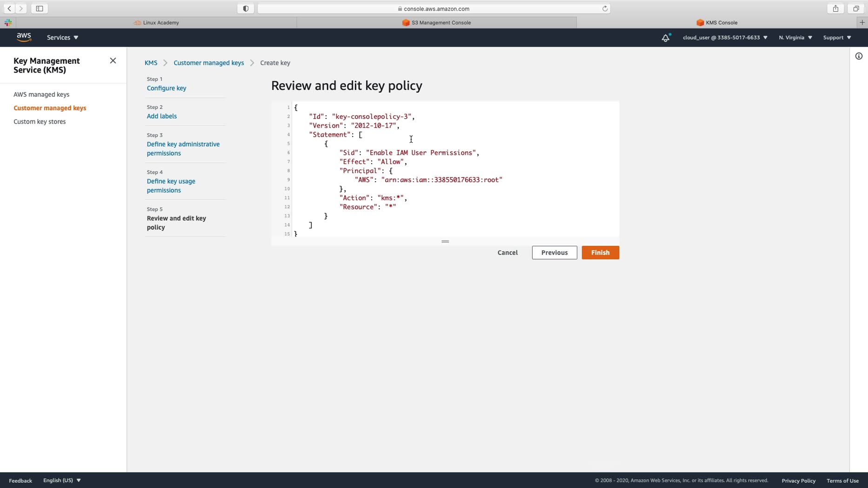
Task: Click the Customer managed keys breadcrumb
Action: [x=208, y=63]
